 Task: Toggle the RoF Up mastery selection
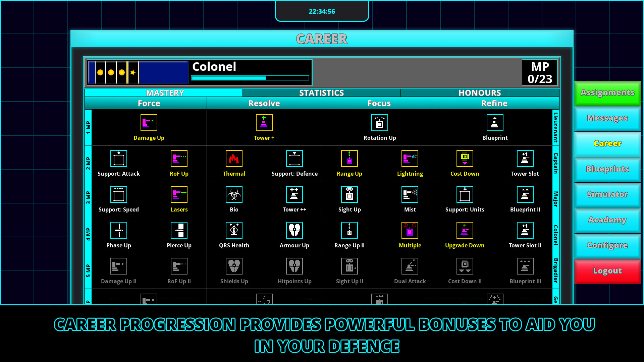(179, 158)
